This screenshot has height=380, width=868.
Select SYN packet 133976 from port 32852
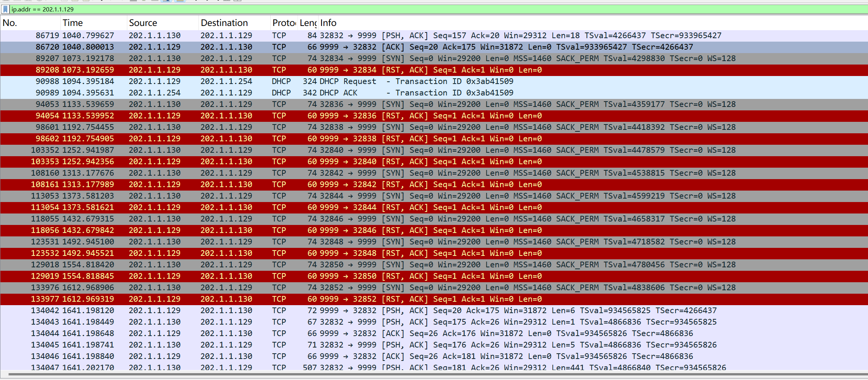(x=434, y=288)
